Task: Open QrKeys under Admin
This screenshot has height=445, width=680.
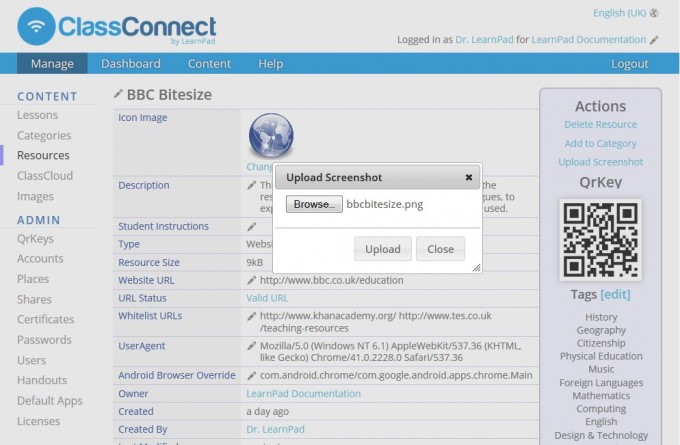Action: [36, 239]
